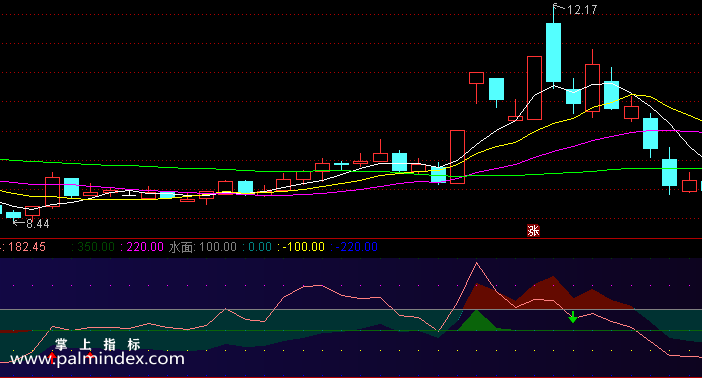Screen dimensions: 702x378
Task: Click the 掌上指标 watermark text
Action: 98,344
